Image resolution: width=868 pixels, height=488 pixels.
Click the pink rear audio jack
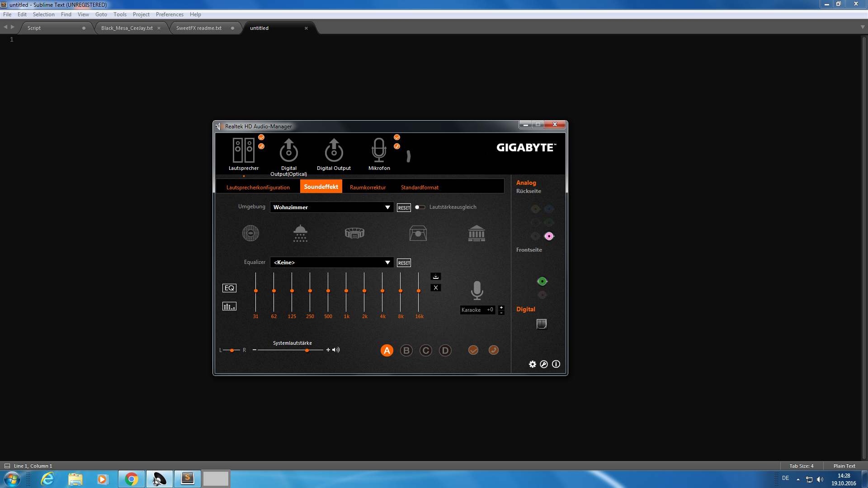549,236
